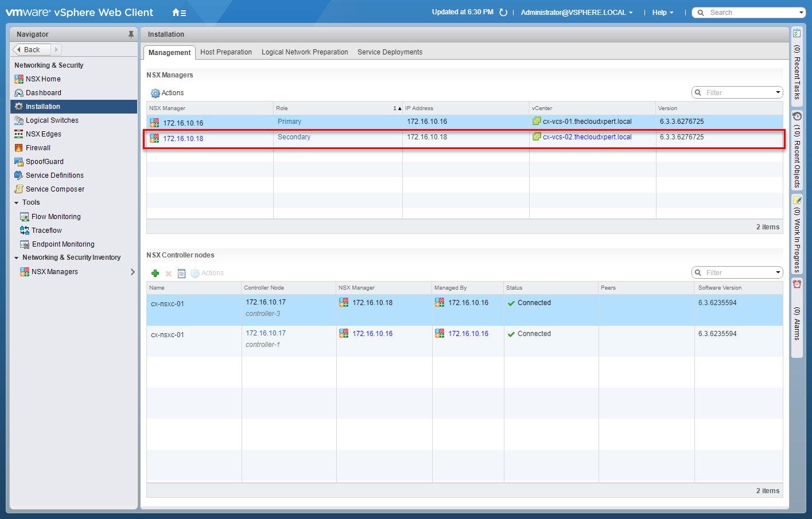Open the Alarms side panel icon

click(x=797, y=284)
